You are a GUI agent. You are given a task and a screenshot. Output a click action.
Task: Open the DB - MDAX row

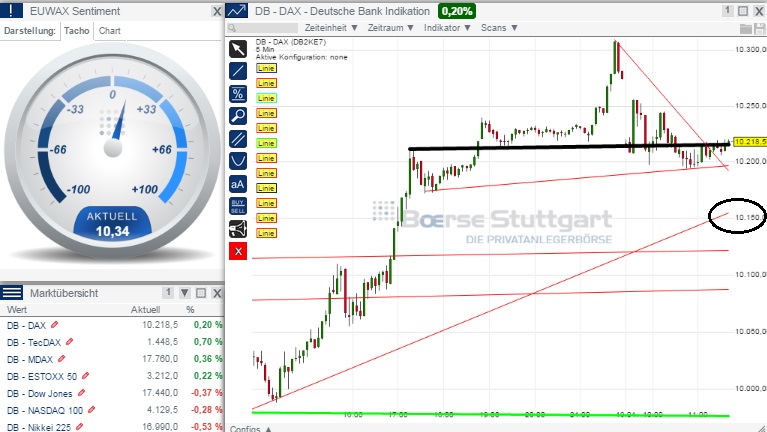coord(112,359)
